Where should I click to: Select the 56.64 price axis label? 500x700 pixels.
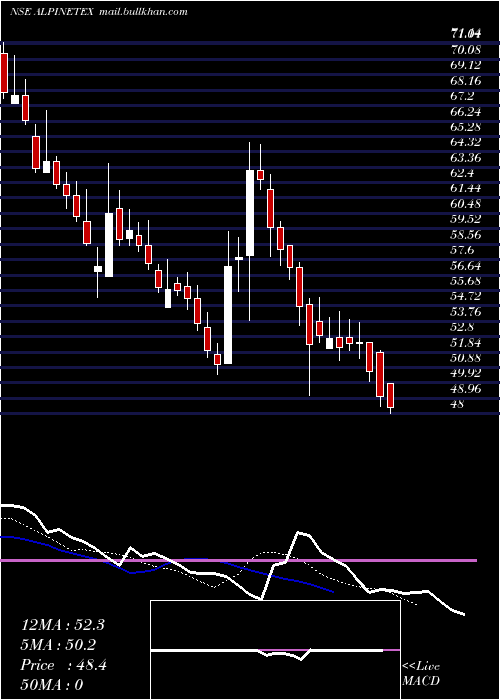[x=466, y=266]
